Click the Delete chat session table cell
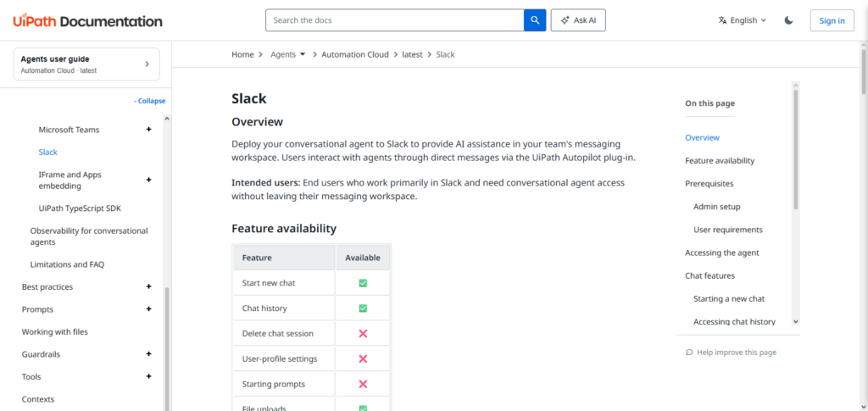This screenshot has height=411, width=868. point(285,334)
